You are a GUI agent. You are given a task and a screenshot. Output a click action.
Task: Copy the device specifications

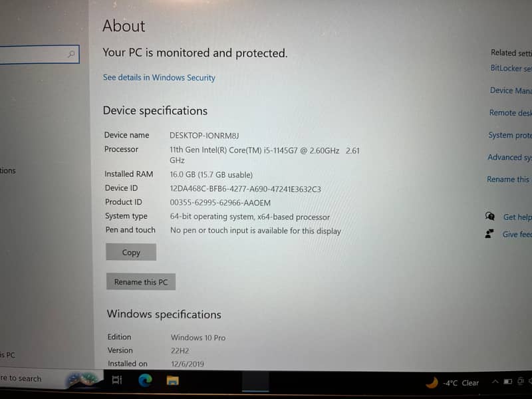131,253
